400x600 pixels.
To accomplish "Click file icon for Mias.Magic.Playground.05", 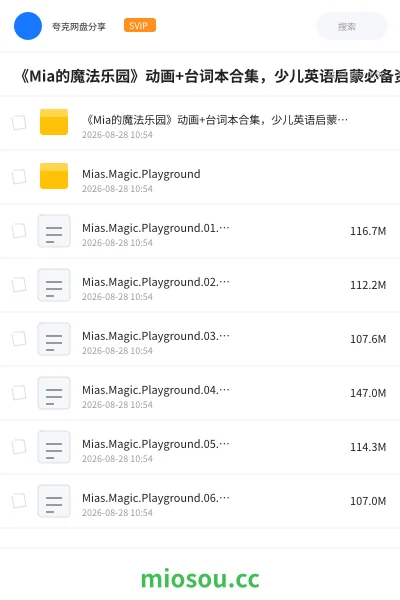I will [54, 447].
